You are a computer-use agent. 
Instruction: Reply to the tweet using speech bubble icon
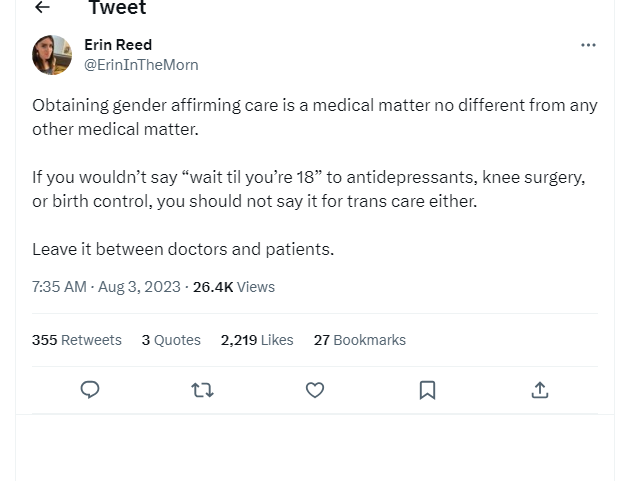pyautogui.click(x=90, y=389)
